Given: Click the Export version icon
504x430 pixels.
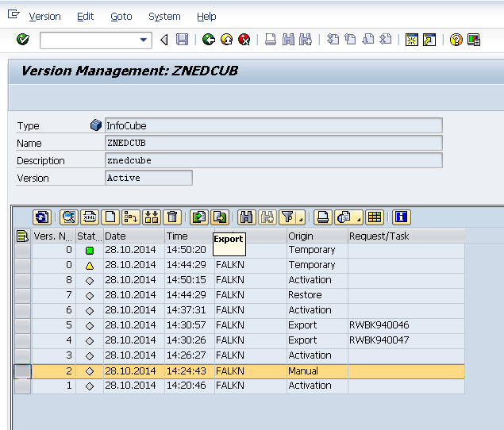Looking at the screenshot, I should click(220, 217).
